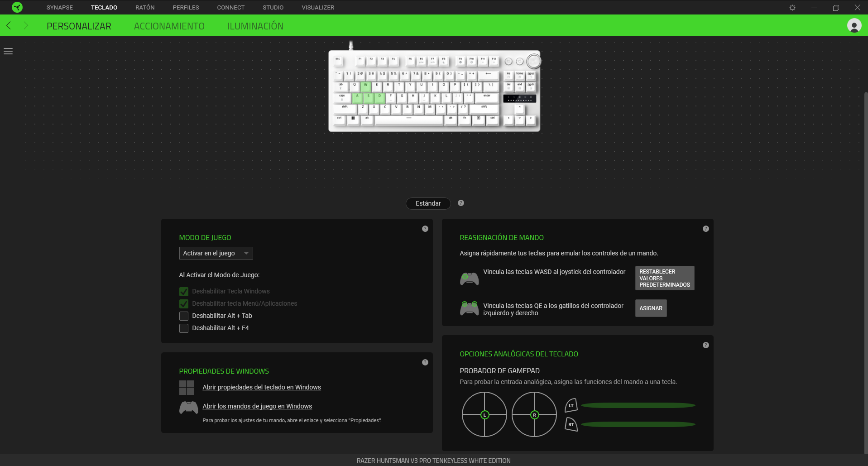The width and height of the screenshot is (868, 466).
Task: Open the user profile avatar
Action: click(854, 25)
